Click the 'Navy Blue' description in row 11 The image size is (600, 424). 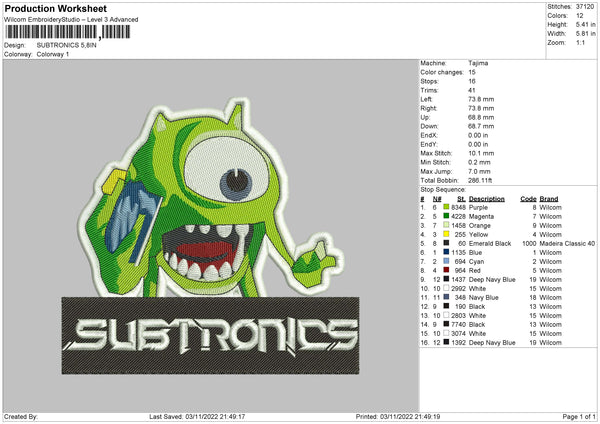point(483,297)
